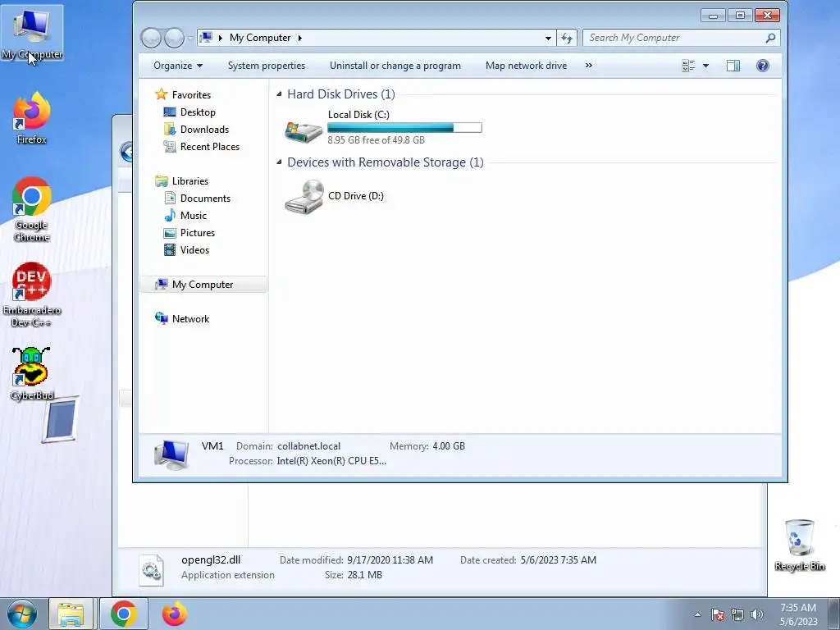Screen dimensions: 840x630
Task: Open Windows Explorer from the taskbar
Action: pos(71,614)
